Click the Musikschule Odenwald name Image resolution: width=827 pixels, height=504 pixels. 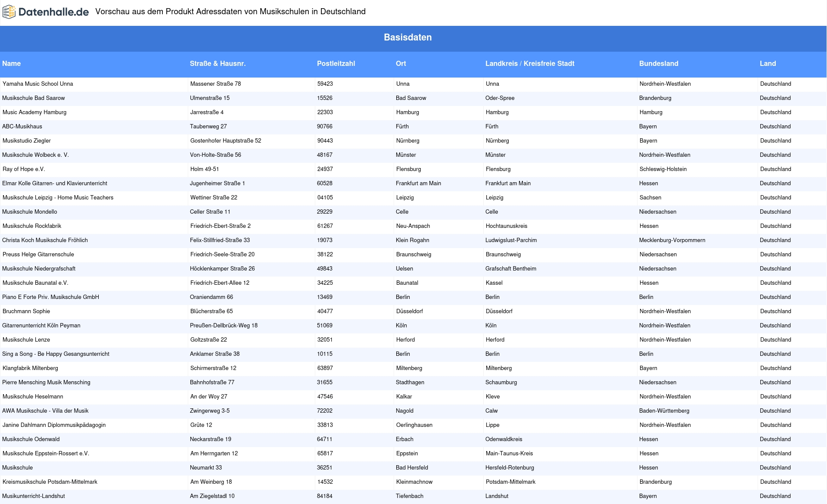click(31, 439)
